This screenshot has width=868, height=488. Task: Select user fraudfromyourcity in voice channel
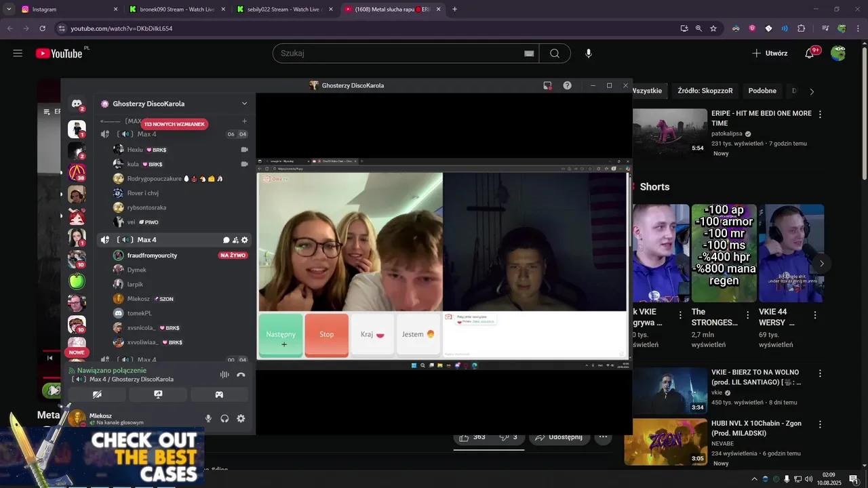[152, 256]
